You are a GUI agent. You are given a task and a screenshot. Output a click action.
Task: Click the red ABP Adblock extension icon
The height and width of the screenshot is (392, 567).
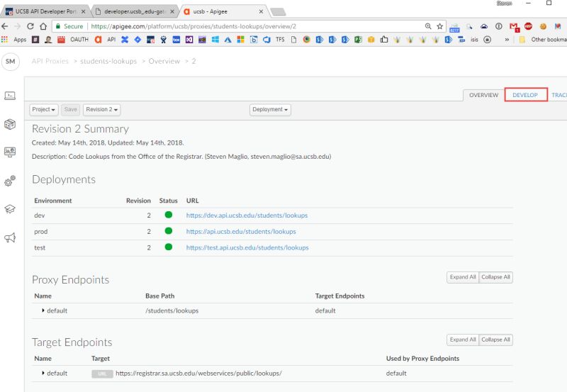click(528, 26)
